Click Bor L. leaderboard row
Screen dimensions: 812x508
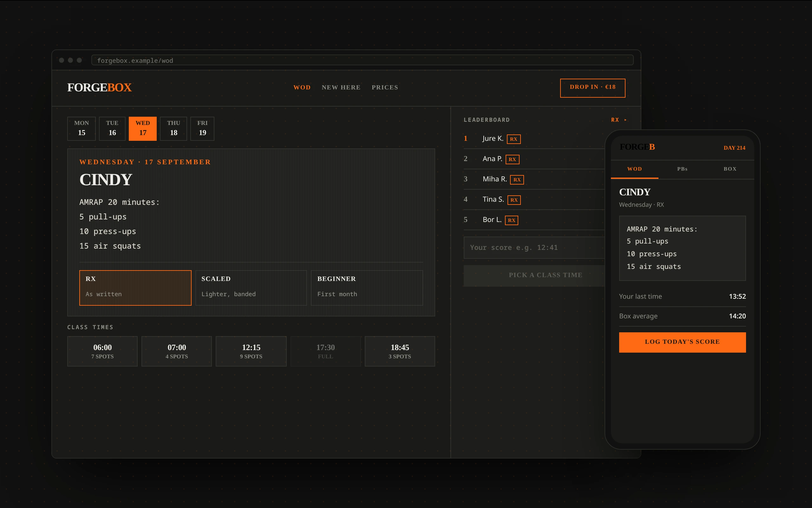[x=534, y=220]
